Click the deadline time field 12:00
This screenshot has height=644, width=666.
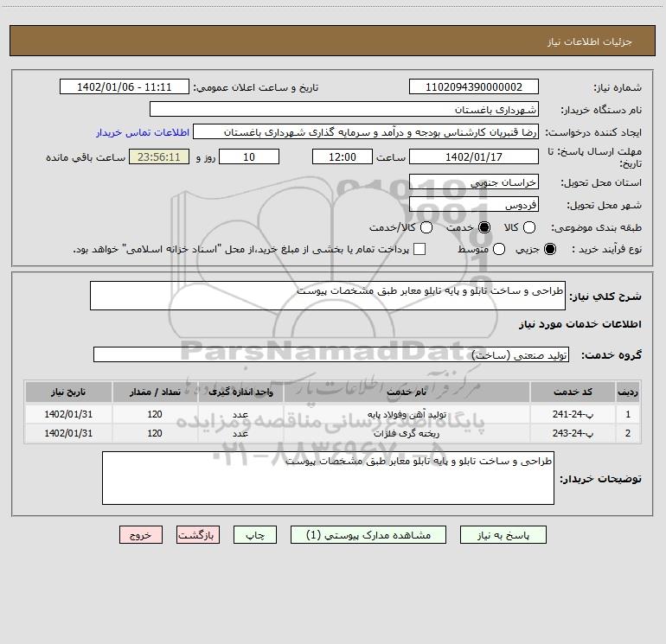click(343, 156)
